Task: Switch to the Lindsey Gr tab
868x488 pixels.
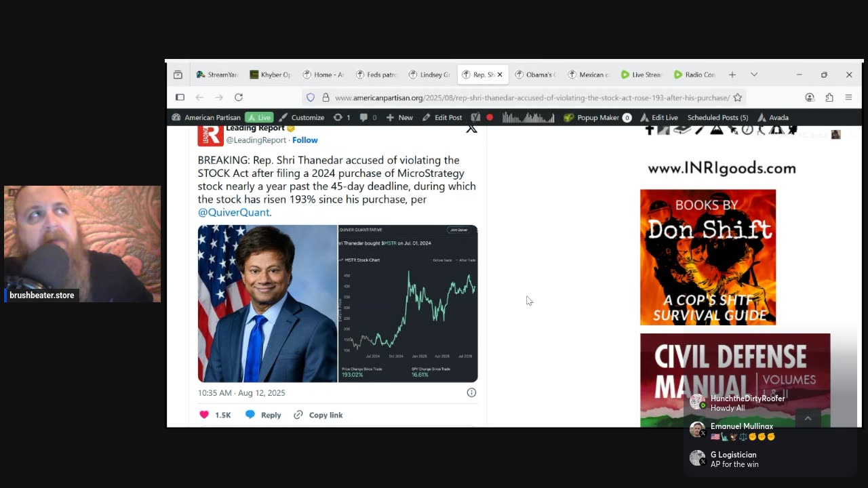Action: [430, 75]
